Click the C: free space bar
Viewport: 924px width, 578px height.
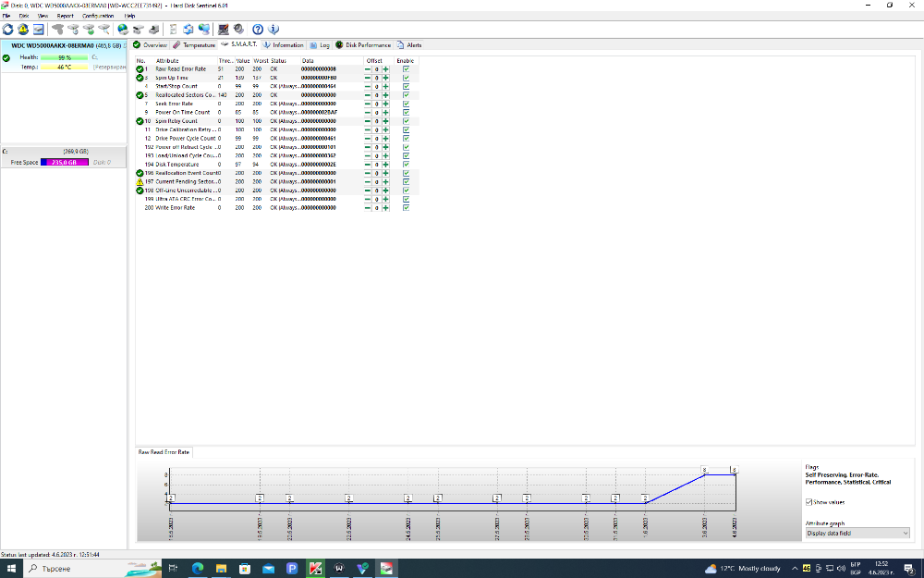click(x=65, y=162)
